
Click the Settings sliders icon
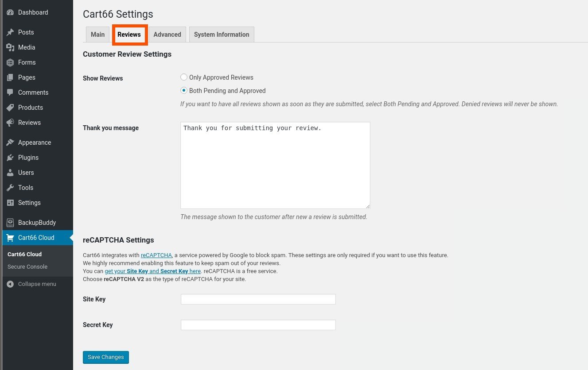(10, 203)
